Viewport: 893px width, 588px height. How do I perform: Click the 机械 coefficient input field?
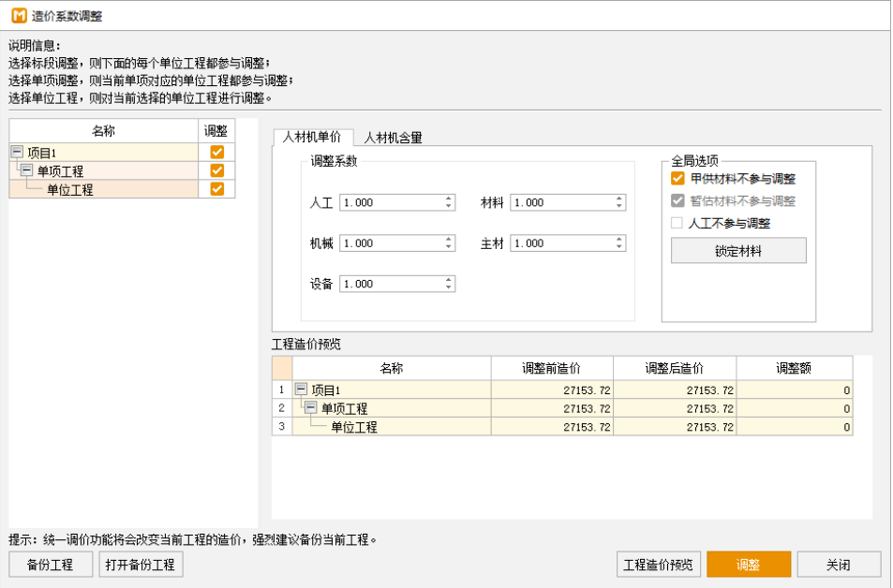pyautogui.click(x=389, y=243)
